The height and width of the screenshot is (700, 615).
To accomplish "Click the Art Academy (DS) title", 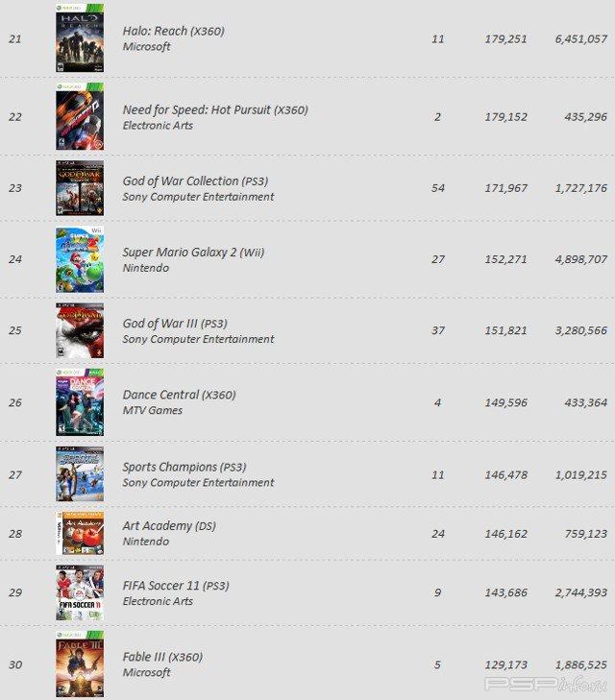I will coord(170,526).
